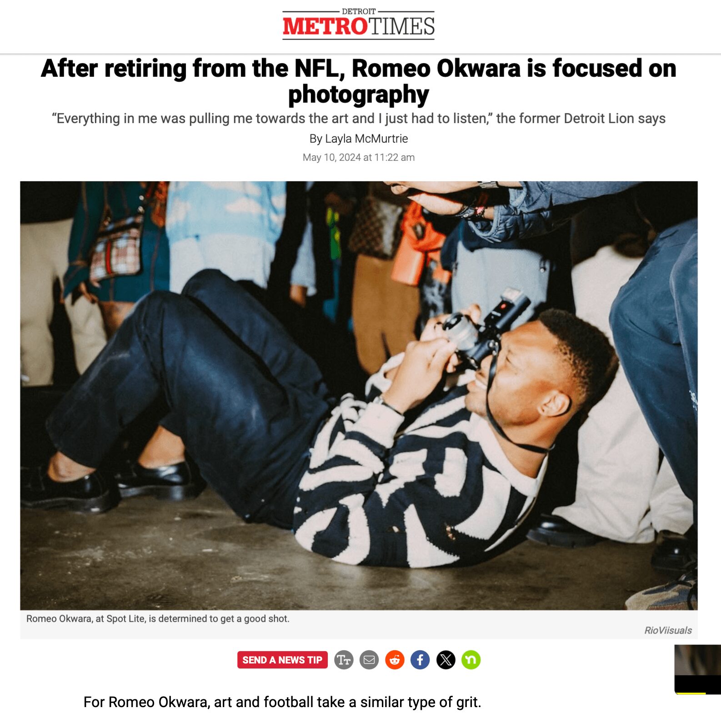Click the red METRO word in the masthead
Screen dimensions: 721x728
pos(325,26)
